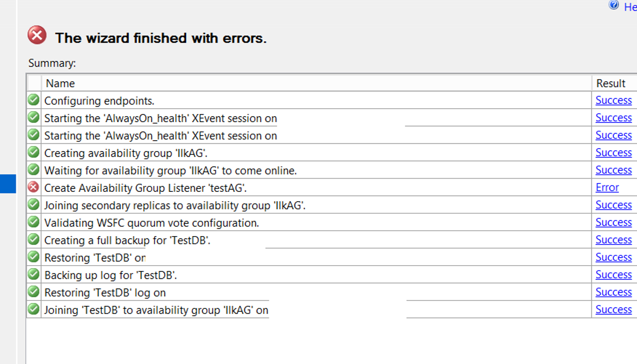The height and width of the screenshot is (364, 637).
Task: Select the Restoring 'TestDB' log on row
Action: tap(332, 292)
